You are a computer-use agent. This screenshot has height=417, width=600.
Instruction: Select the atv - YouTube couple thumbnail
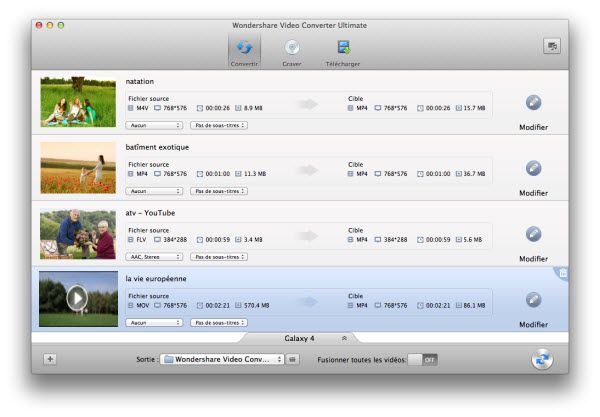click(78, 234)
